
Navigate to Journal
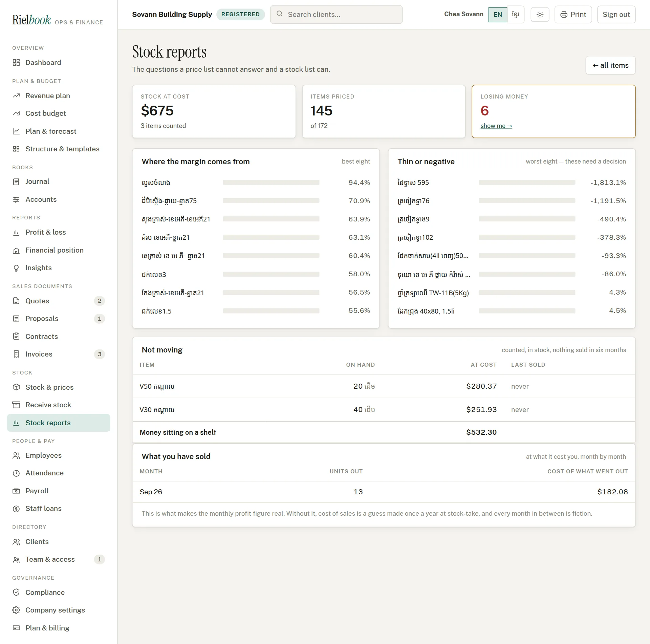pos(59,182)
